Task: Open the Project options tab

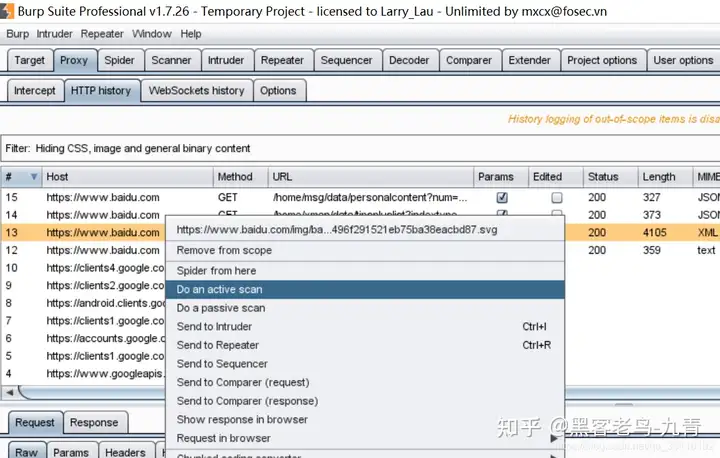Action: (x=602, y=60)
